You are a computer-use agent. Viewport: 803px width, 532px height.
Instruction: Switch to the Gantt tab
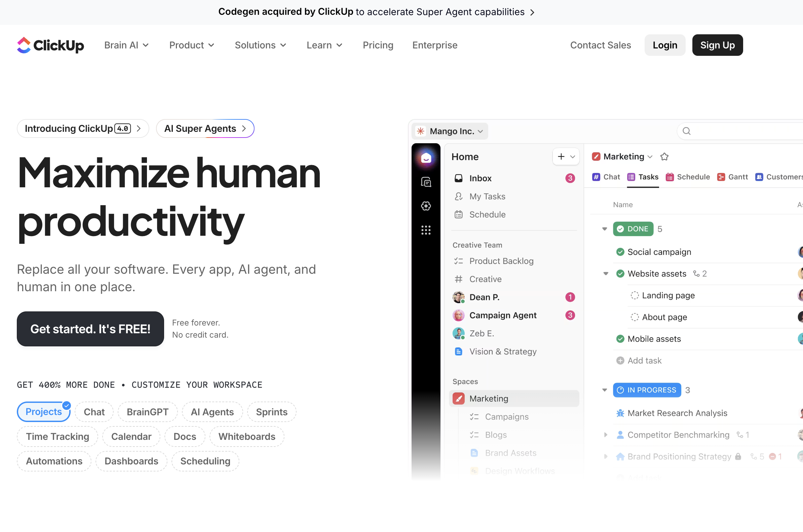tap(732, 177)
